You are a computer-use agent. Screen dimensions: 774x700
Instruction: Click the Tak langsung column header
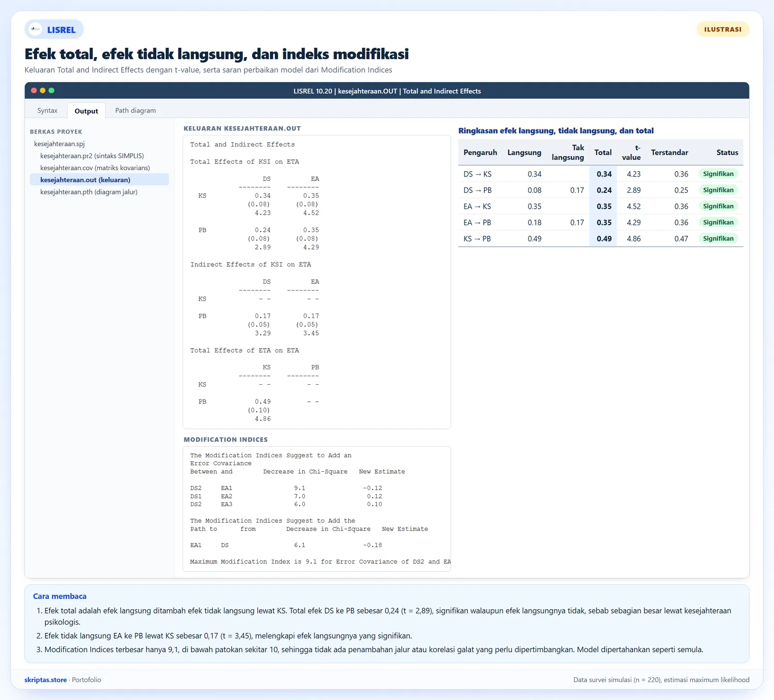click(568, 152)
